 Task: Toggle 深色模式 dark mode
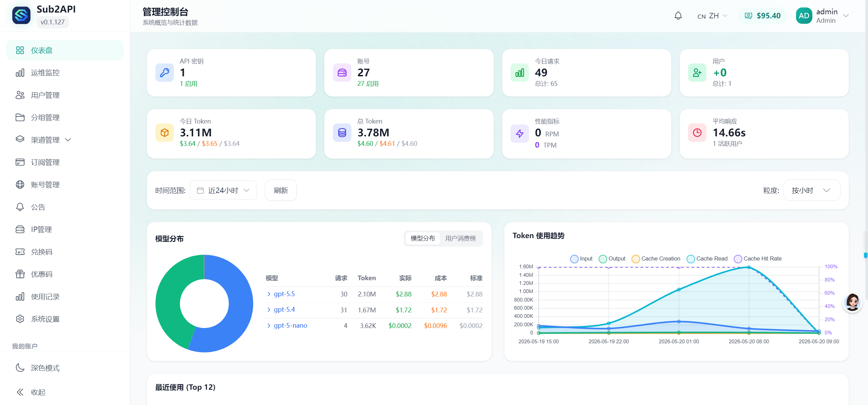65,368
